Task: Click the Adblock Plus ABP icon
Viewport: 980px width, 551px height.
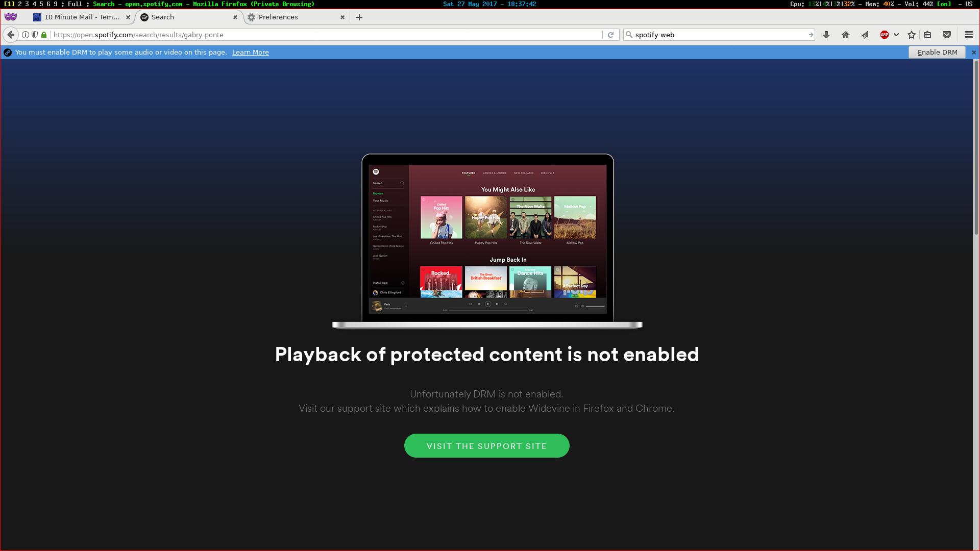Action: (885, 35)
